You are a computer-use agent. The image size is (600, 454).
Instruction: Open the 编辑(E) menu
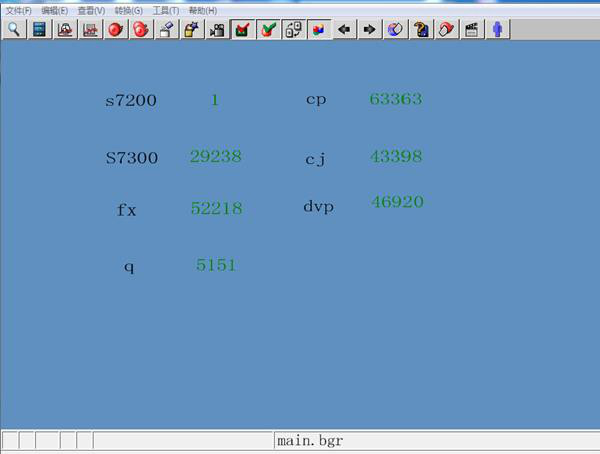tap(55, 11)
